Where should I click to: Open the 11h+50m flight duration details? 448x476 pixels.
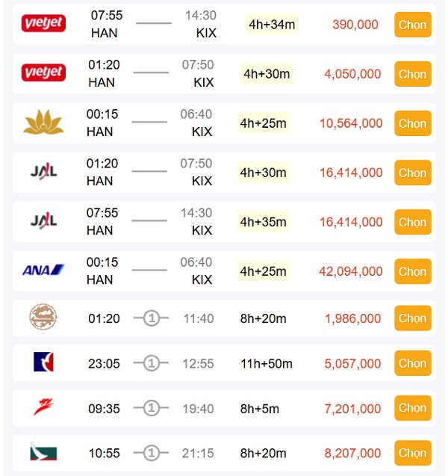pyautogui.click(x=267, y=364)
